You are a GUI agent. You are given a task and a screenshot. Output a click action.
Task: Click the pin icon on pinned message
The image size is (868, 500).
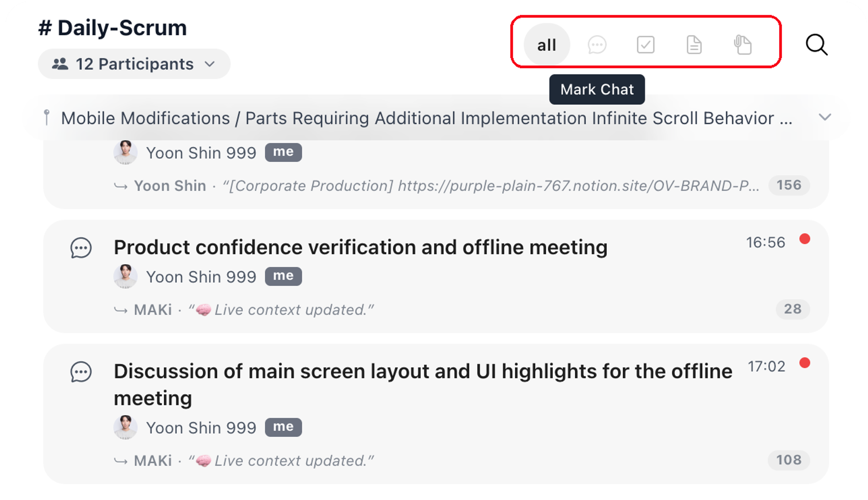tap(47, 117)
